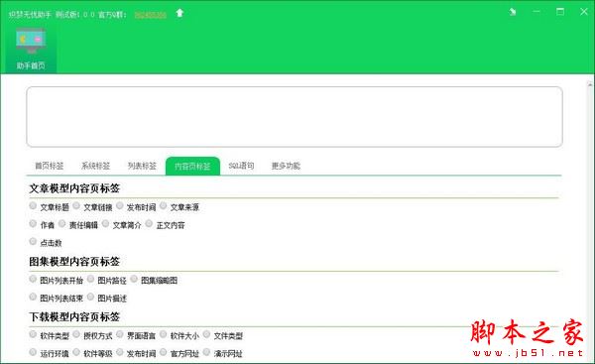Click the pin icon left of minimize
Image resolution: width=595 pixels, height=364 pixels.
(x=513, y=12)
